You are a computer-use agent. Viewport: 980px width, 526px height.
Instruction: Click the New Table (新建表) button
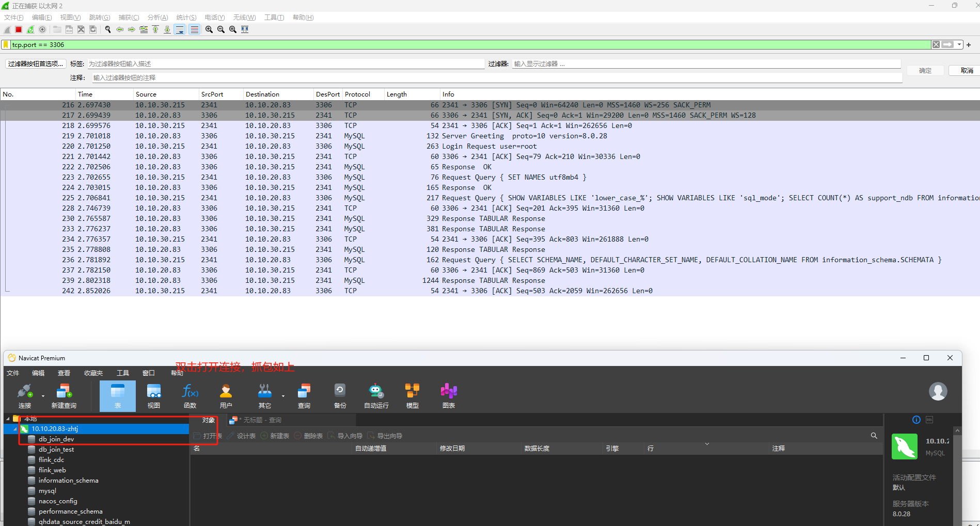click(275, 436)
